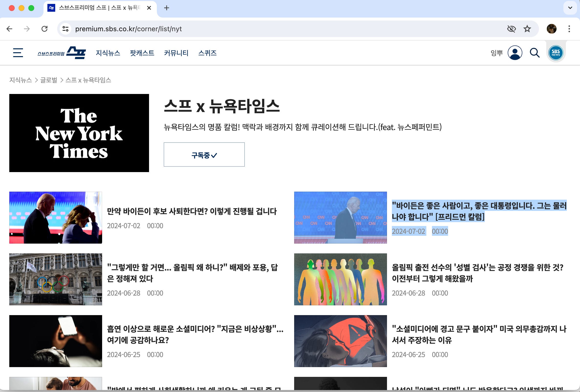The width and height of the screenshot is (580, 392).
Task: Click the 잉뿌 username text
Action: coord(496,53)
